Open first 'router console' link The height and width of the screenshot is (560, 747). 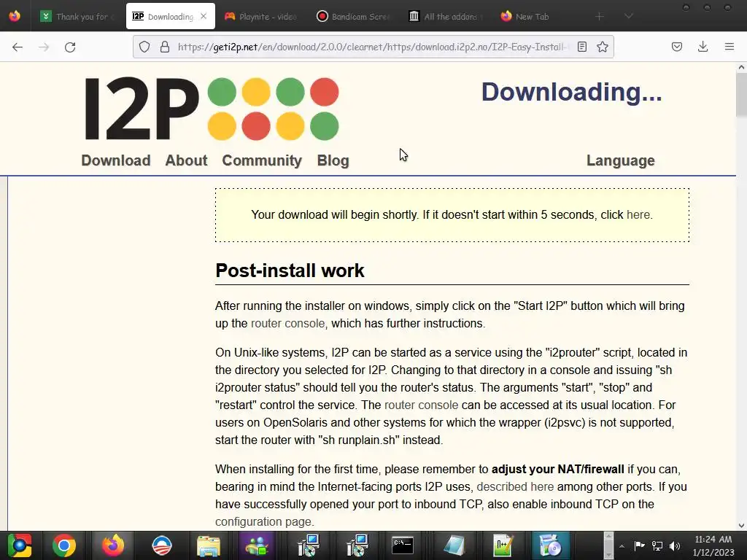click(x=287, y=323)
